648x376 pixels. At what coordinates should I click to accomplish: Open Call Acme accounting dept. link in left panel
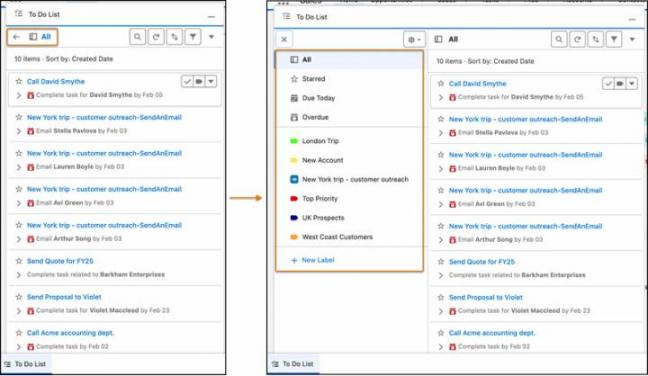pos(71,333)
